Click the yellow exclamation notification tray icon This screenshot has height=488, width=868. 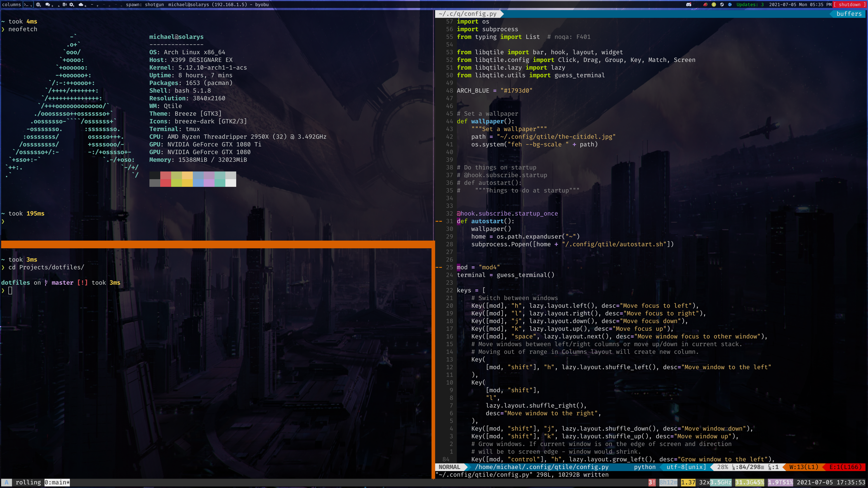pyautogui.click(x=714, y=5)
